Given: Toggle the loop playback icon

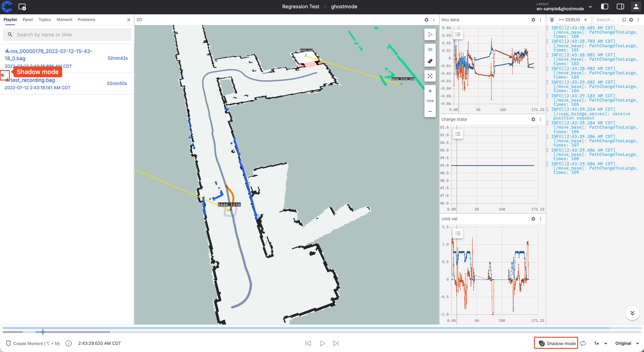Looking at the screenshot, I should (x=583, y=344).
